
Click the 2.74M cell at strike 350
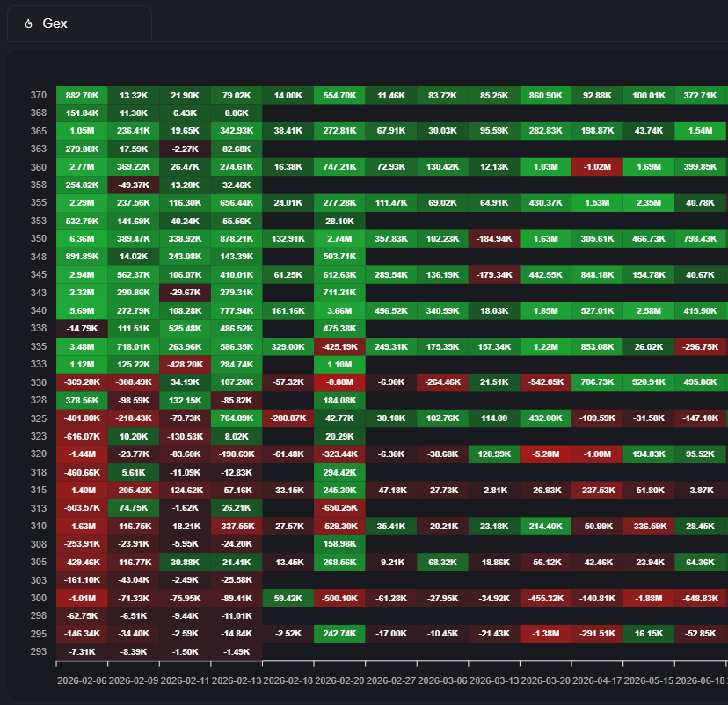pyautogui.click(x=339, y=238)
